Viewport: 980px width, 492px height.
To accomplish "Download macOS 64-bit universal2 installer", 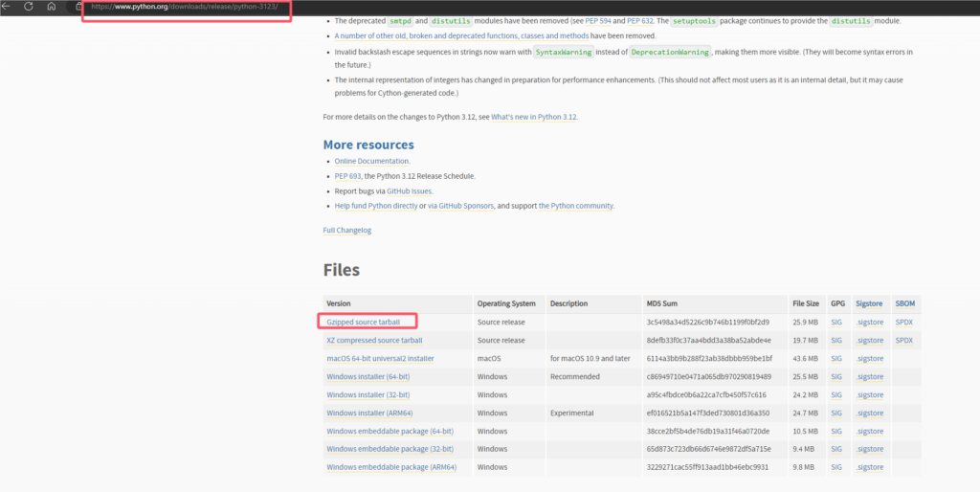I will [x=380, y=358].
